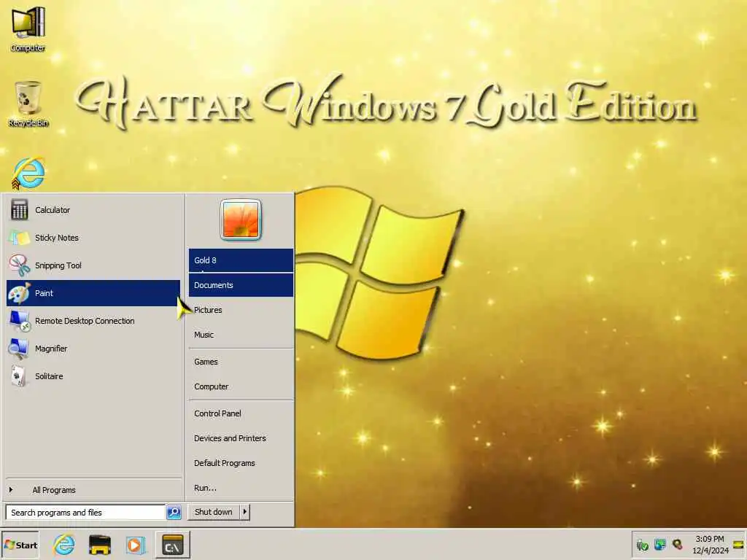The height and width of the screenshot is (560, 747).
Task: Launch Internet Explorer from taskbar
Action: click(64, 545)
